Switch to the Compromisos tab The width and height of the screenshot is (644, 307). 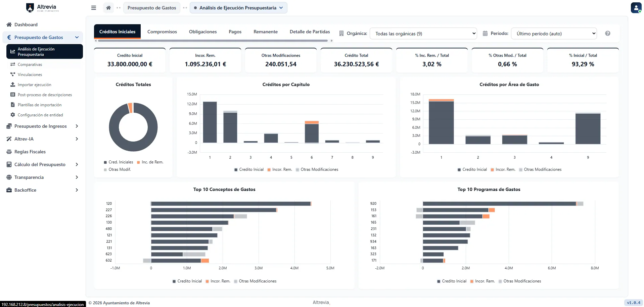tap(162, 32)
